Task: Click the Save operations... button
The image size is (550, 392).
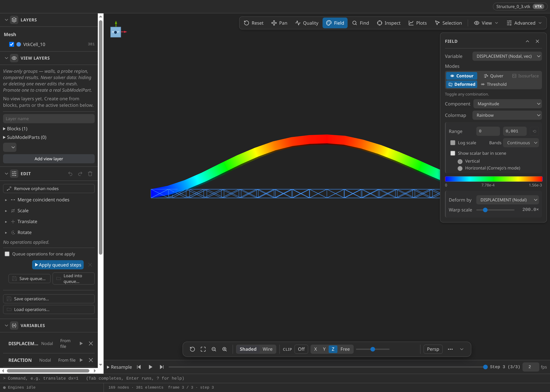Action: 49,299
